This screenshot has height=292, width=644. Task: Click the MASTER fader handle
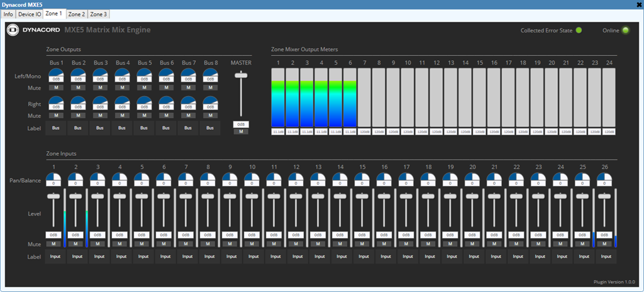click(241, 75)
